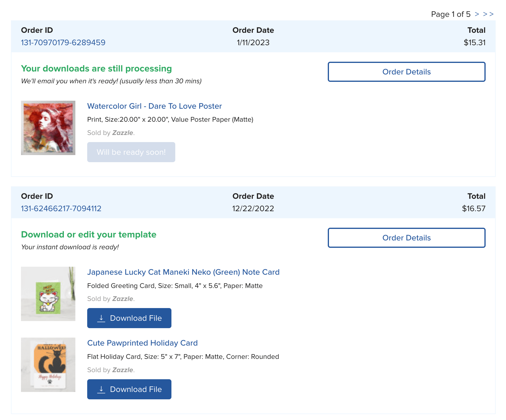Click the Watercolor Girl poster thumbnail
Viewport: 506px width, 420px height.
point(48,128)
